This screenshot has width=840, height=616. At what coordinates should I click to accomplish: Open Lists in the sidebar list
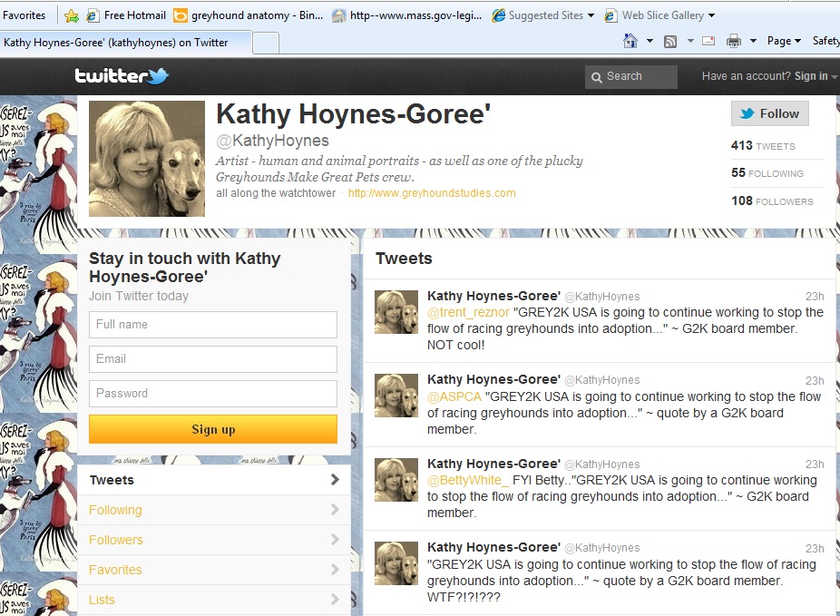click(214, 600)
